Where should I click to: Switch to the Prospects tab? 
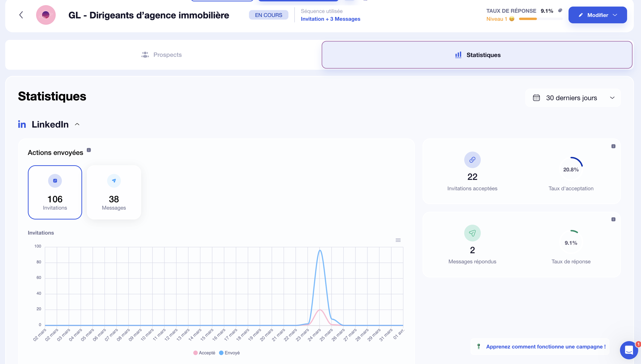point(162,55)
